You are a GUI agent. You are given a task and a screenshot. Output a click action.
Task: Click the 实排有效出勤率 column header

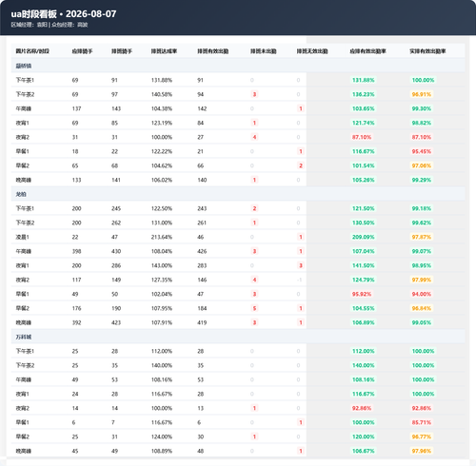point(427,51)
